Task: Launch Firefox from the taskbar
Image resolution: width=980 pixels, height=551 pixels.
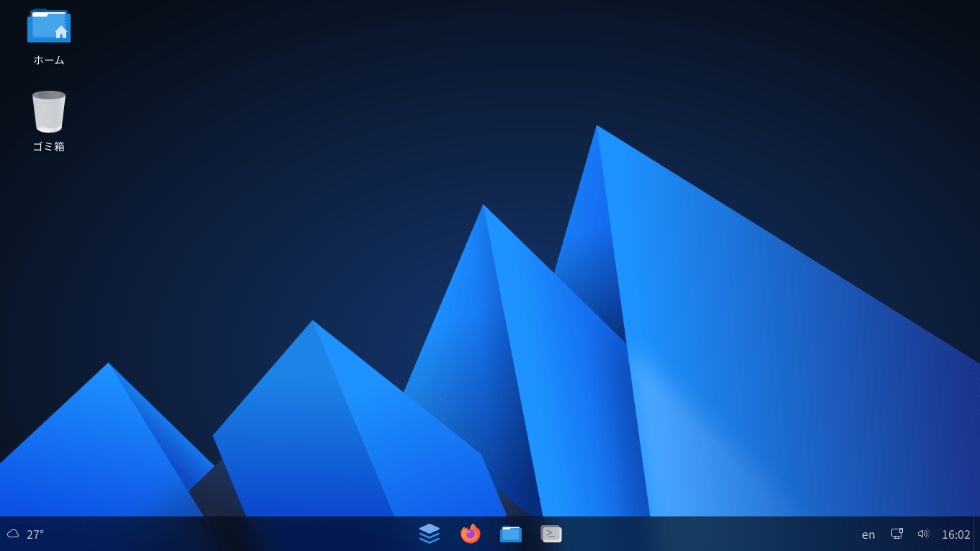Action: (471, 534)
